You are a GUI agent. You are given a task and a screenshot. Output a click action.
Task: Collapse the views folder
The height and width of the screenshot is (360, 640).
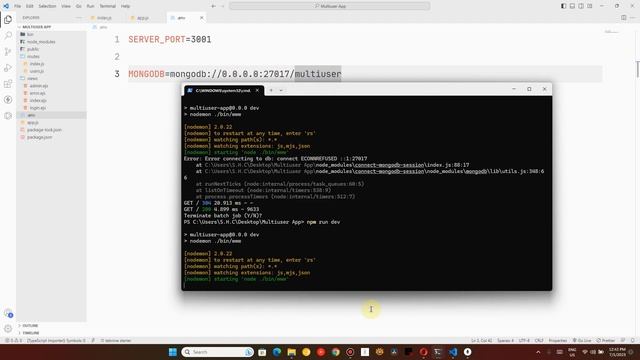33,78
